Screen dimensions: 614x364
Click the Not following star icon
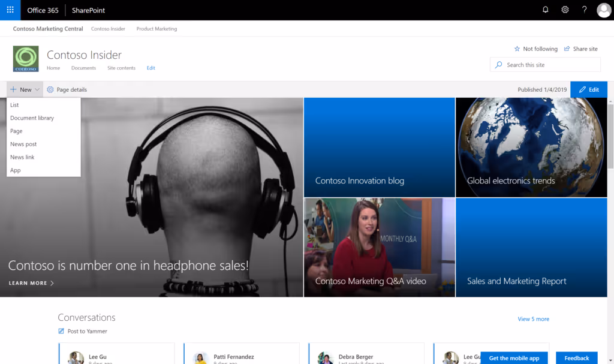[x=517, y=49]
